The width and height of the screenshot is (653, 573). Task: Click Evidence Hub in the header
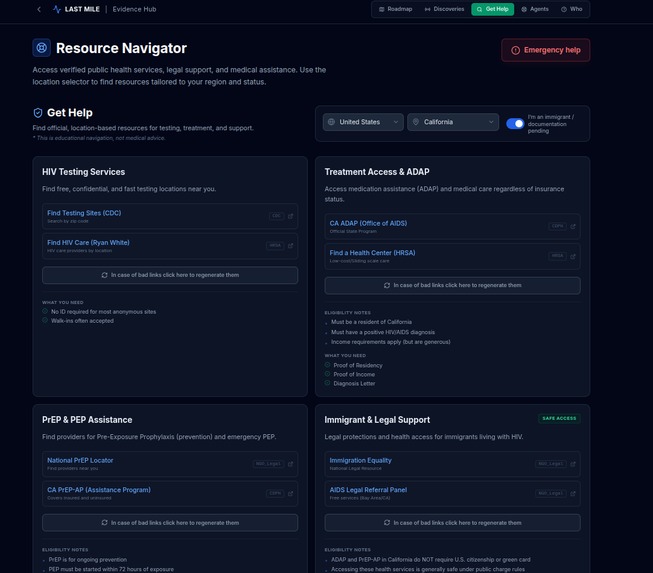click(x=135, y=9)
